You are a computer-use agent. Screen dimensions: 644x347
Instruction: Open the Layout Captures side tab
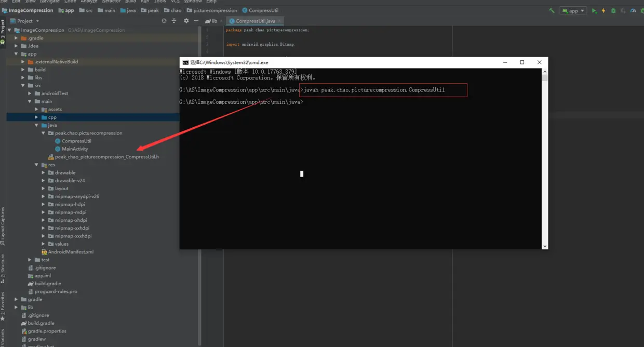pyautogui.click(x=3, y=226)
